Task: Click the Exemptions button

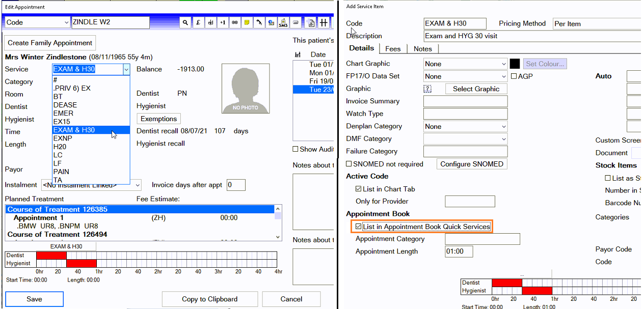Action: [158, 119]
